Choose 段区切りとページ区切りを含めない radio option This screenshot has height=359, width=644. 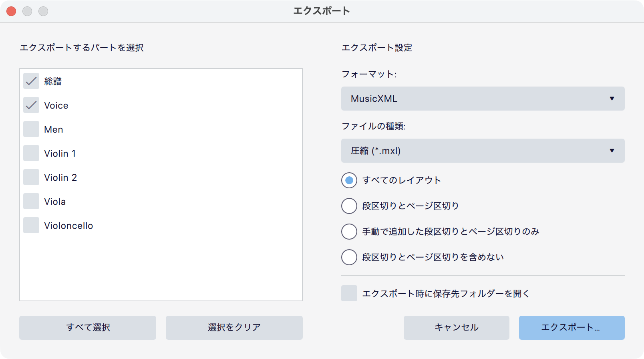click(349, 257)
